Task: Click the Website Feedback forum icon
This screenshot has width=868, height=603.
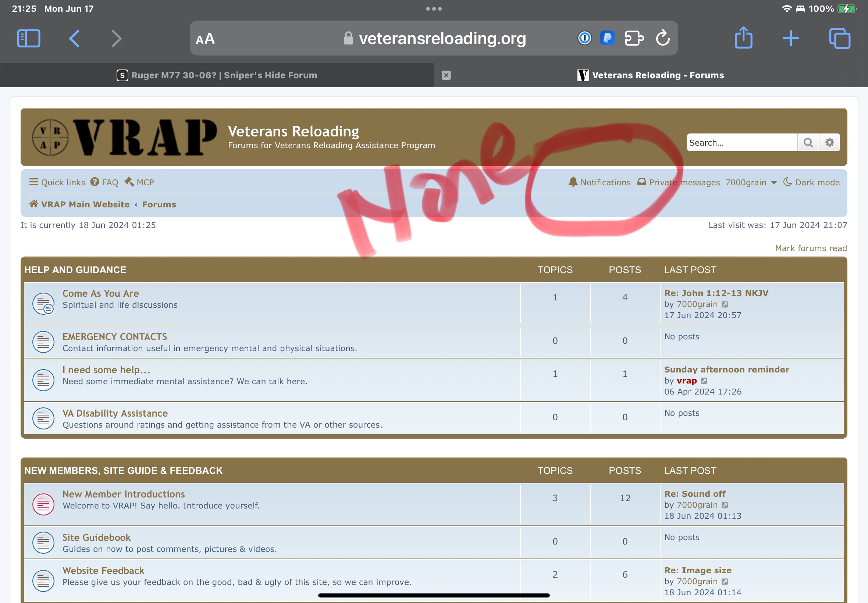Action: [43, 581]
